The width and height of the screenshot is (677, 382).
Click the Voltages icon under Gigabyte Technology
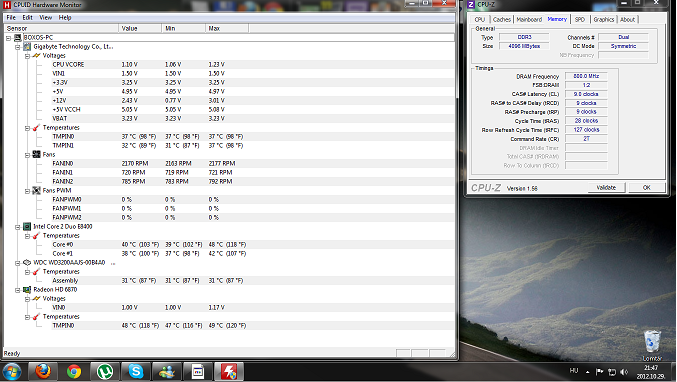click(x=36, y=56)
